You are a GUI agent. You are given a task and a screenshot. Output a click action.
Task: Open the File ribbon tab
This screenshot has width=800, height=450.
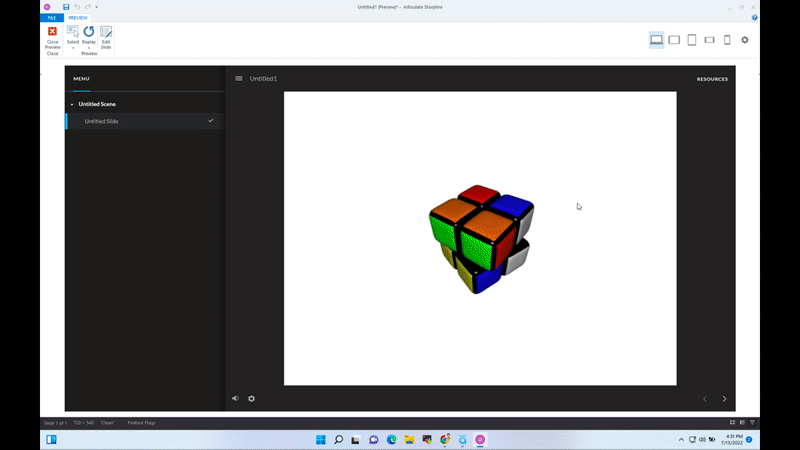pos(52,18)
